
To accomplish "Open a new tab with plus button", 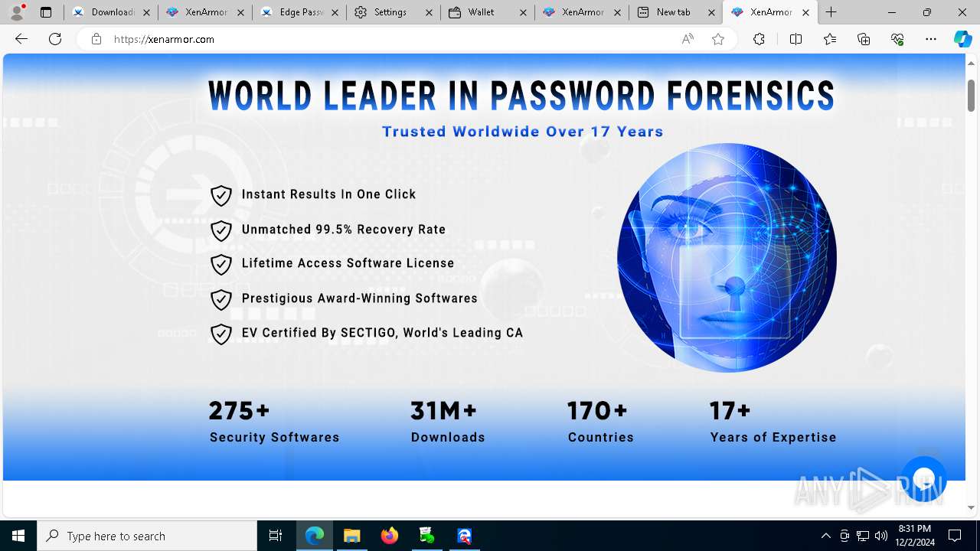I will (x=831, y=12).
